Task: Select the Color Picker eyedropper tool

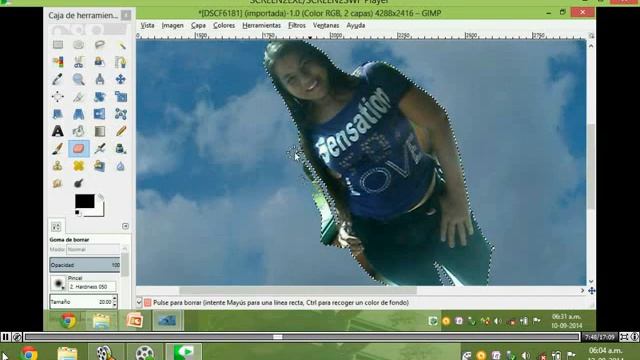Action: [58, 79]
